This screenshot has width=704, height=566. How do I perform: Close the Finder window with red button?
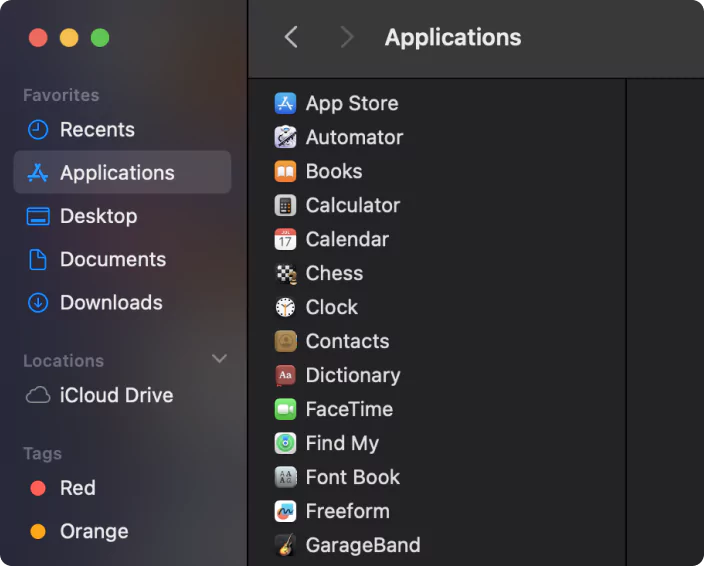(38, 38)
